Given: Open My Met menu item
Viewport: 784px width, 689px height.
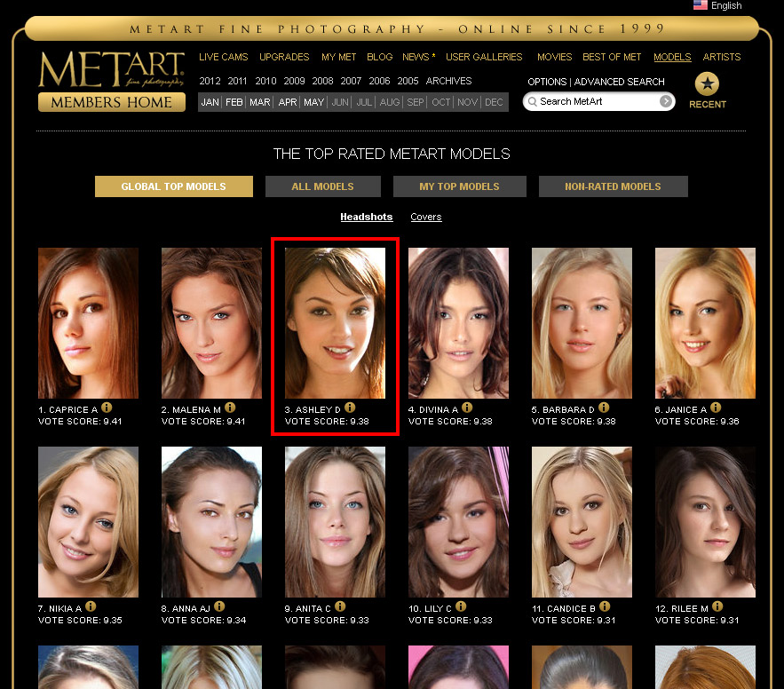Looking at the screenshot, I should [x=338, y=57].
